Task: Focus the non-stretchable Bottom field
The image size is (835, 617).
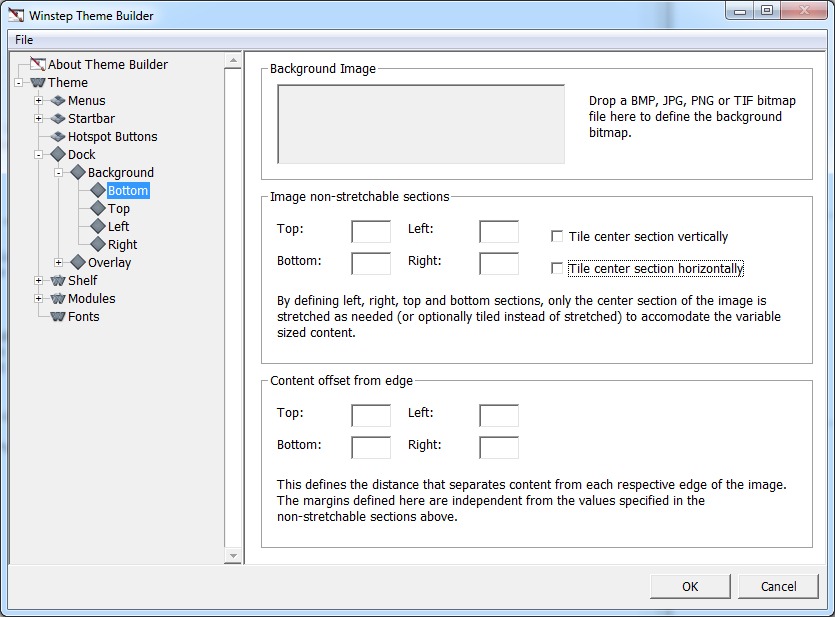Action: pyautogui.click(x=371, y=264)
